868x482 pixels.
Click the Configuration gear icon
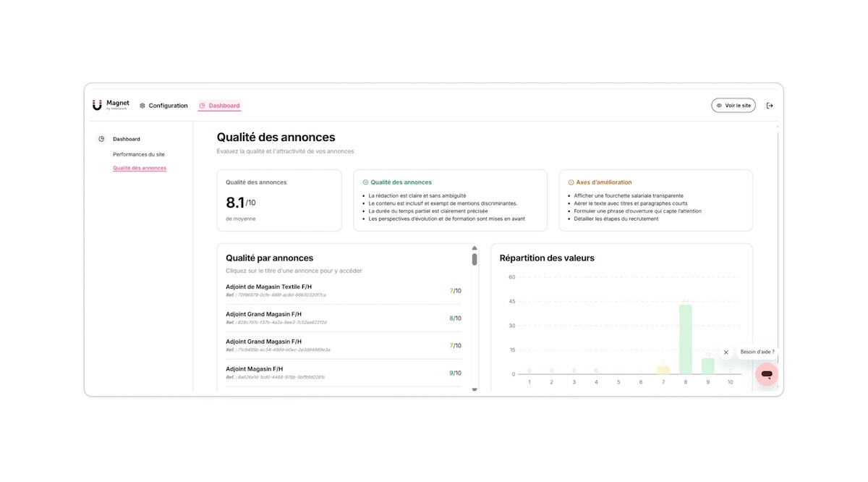coord(142,106)
